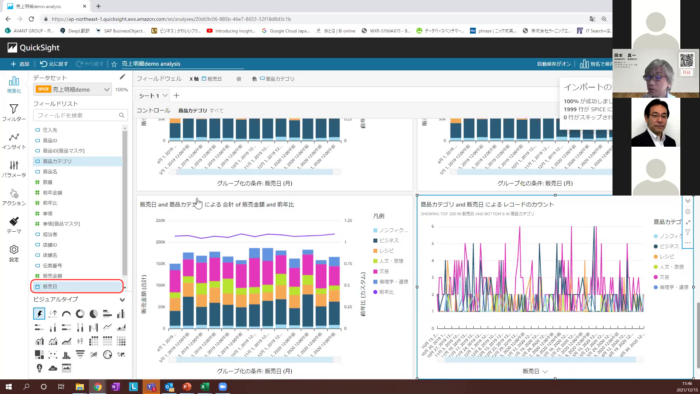Open the Filter (フィルター) panel in sidebar
Screen dimensions: 700x394
(x=14, y=112)
